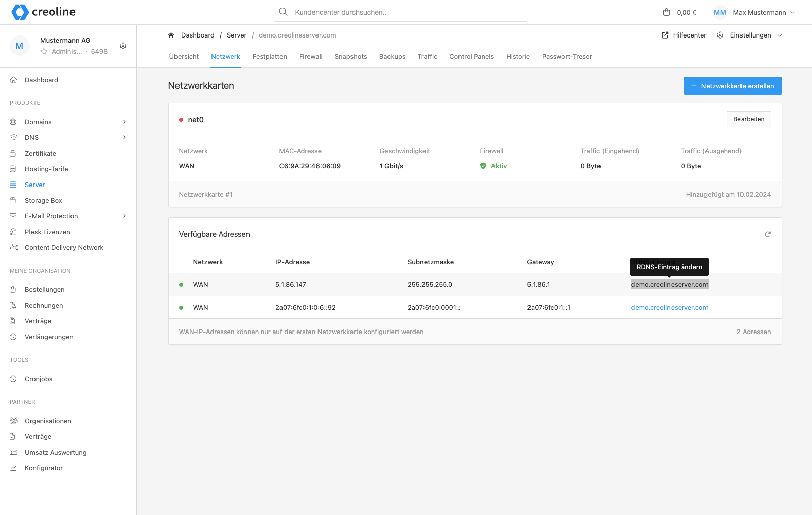Open Verträge under Meine Organisation
812x515 pixels.
tap(38, 321)
